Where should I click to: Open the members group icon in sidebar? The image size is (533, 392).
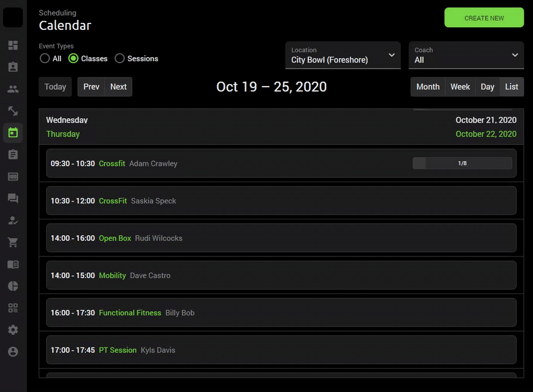13,89
